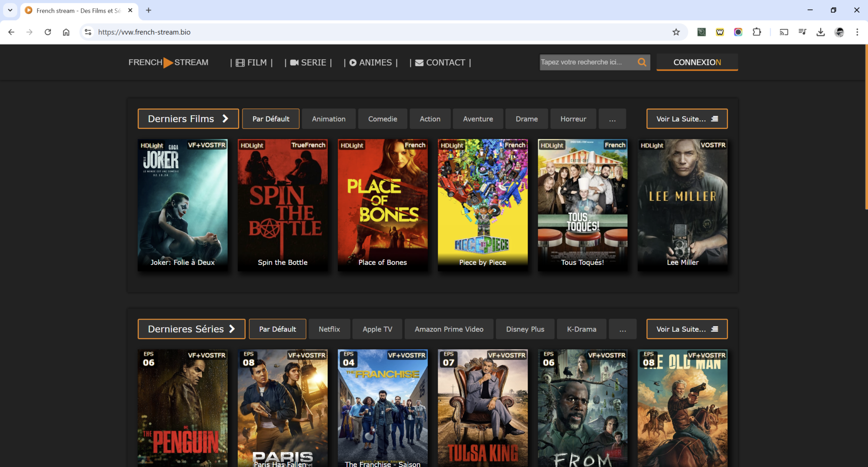Click the orange search magnifier icon
The image size is (868, 467).
(642, 62)
